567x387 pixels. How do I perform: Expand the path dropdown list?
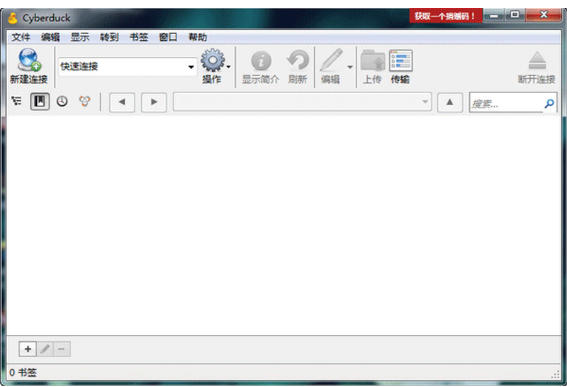point(425,102)
